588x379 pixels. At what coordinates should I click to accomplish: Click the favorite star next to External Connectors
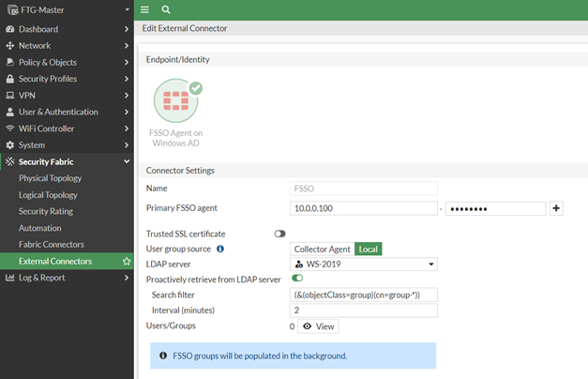click(x=127, y=261)
